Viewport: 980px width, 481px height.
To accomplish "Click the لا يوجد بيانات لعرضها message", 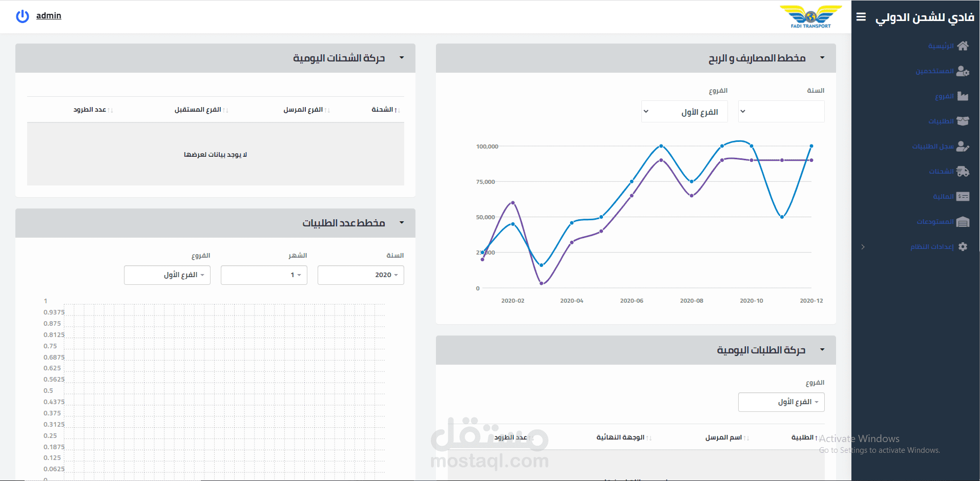I will coord(216,155).
